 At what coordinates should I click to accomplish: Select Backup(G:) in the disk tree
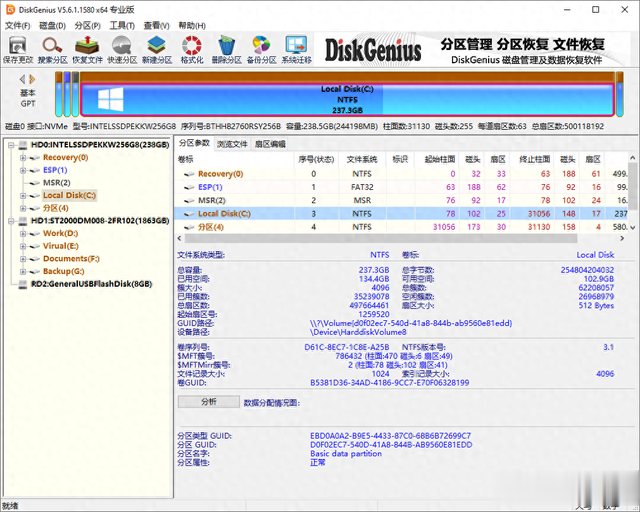tap(64, 272)
